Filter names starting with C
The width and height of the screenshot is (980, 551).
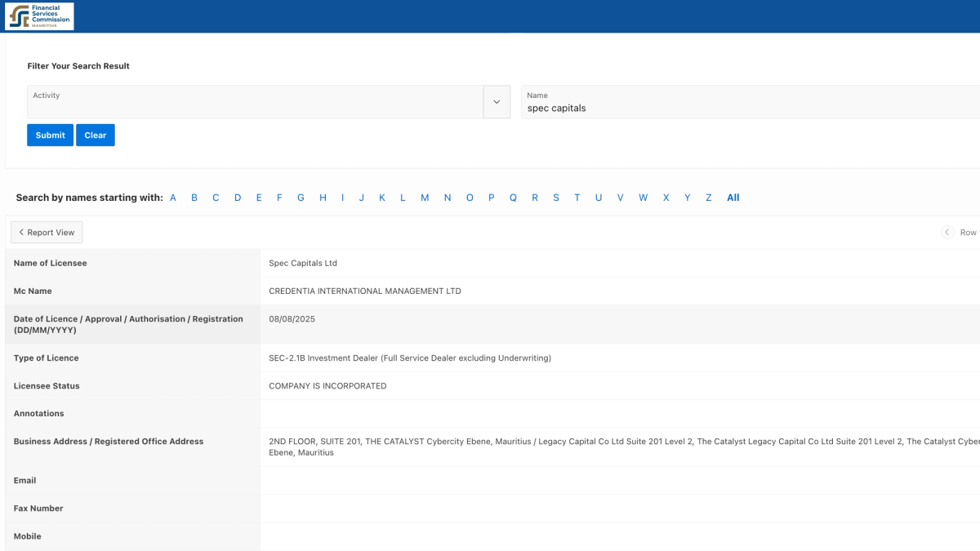216,198
